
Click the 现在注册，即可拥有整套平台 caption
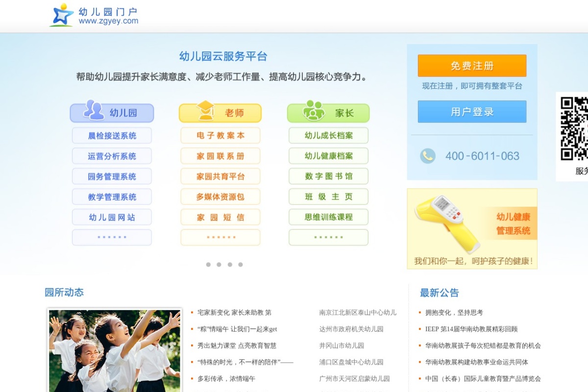pyautogui.click(x=472, y=86)
